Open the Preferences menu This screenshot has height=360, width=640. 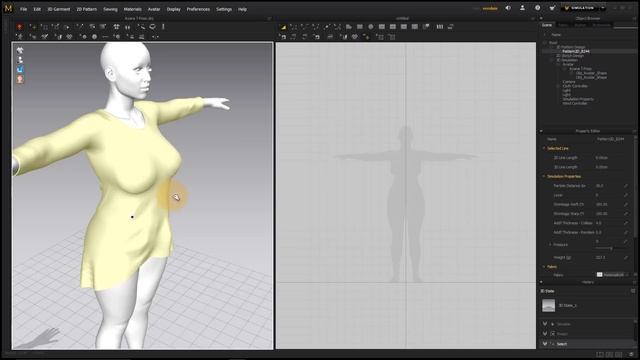[198, 9]
